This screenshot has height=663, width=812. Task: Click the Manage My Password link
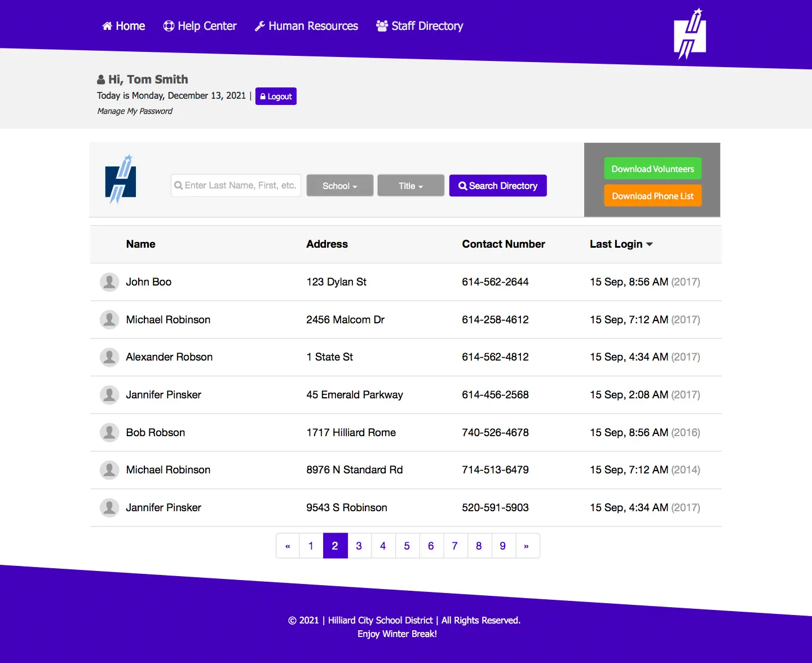click(135, 111)
